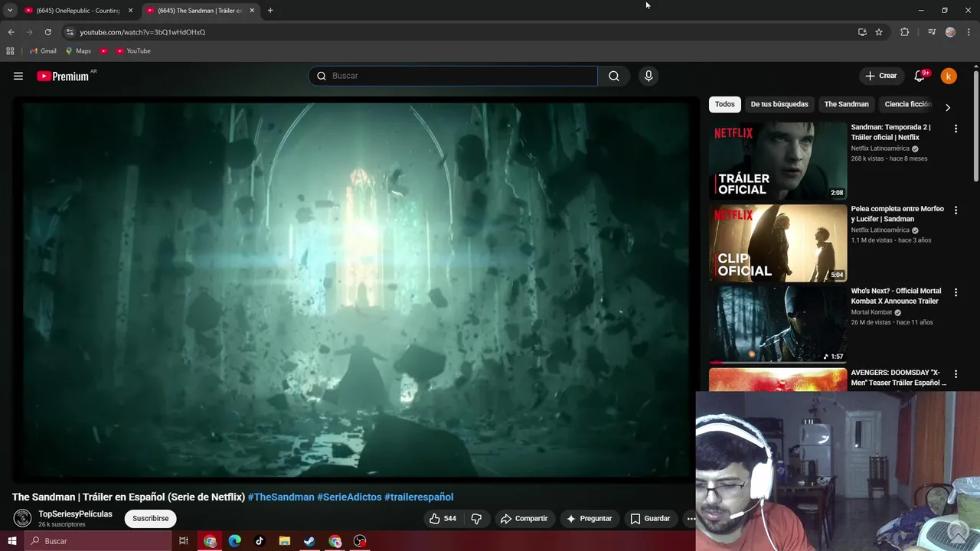The width and height of the screenshot is (980, 551).
Task: Open Chrome tab search dropdown
Action: pyautogui.click(x=10, y=11)
